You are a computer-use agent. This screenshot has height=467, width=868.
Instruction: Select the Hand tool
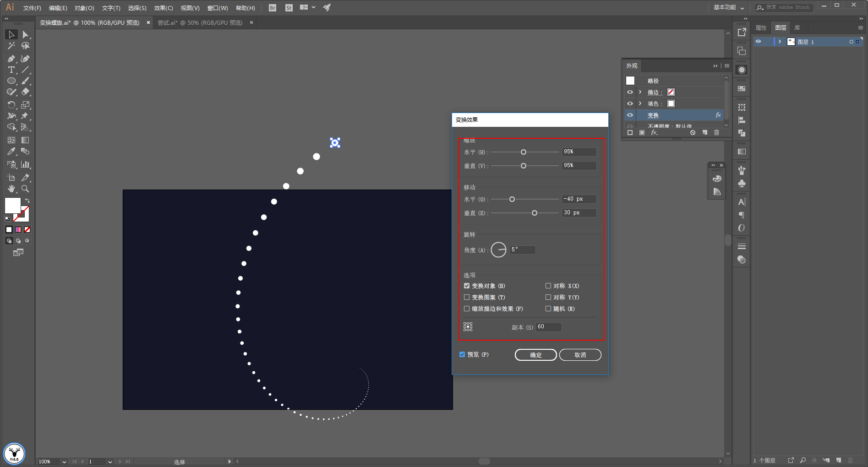(x=11, y=189)
